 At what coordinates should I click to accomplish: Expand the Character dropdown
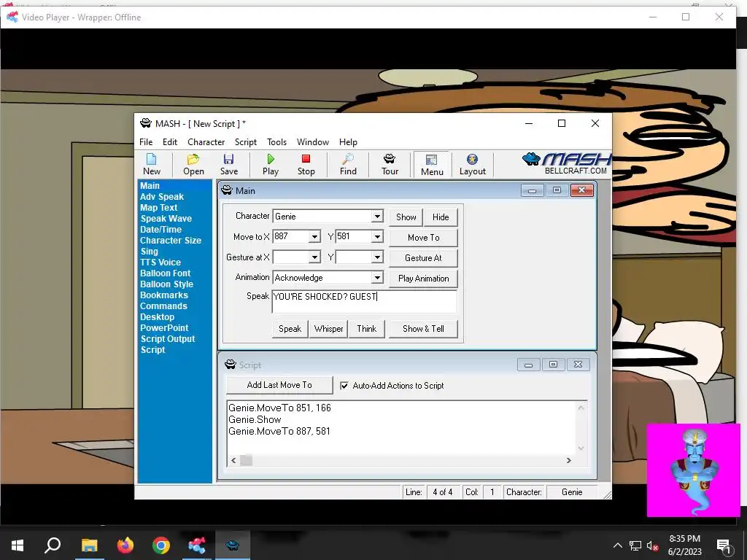pyautogui.click(x=377, y=216)
